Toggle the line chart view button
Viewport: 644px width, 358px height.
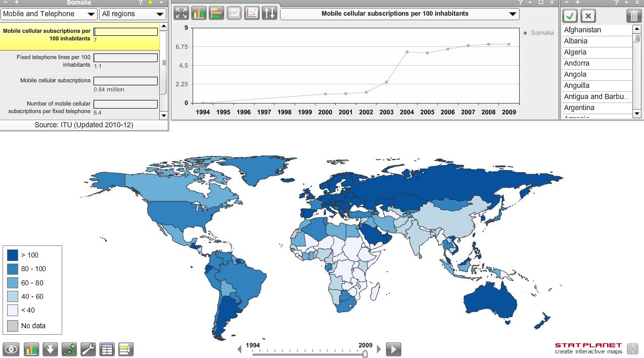(234, 13)
